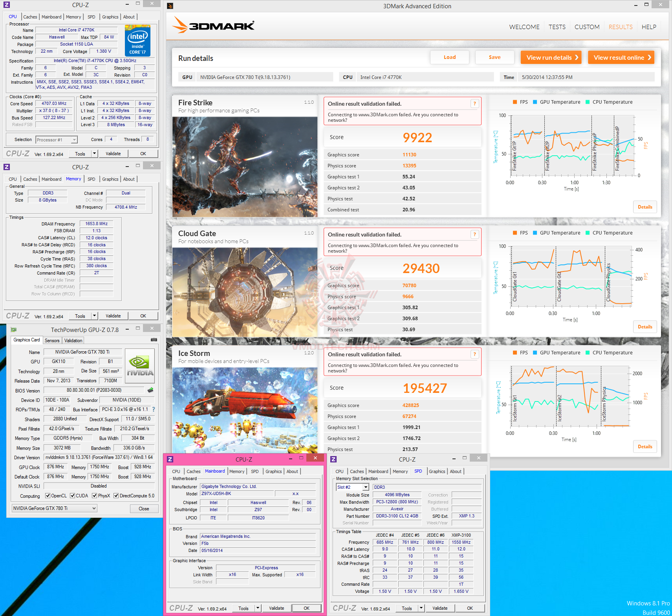Click the Z icon of CPU-Z Processor window
The image size is (672, 616).
point(7,5)
